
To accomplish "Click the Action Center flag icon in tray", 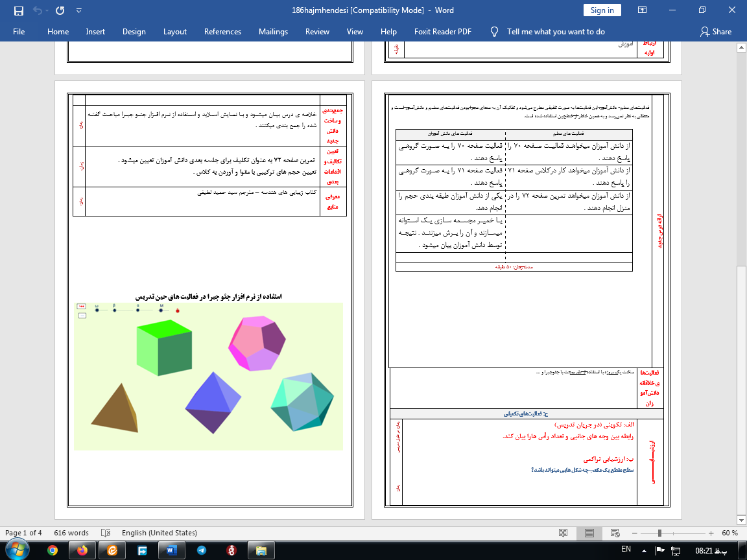I will (660, 550).
